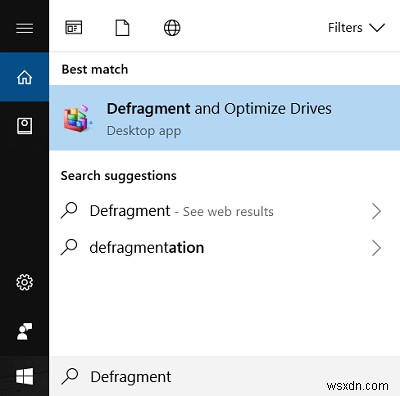Open the hamburger menu in the sidebar
This screenshot has height=396, width=400.
[x=24, y=28]
